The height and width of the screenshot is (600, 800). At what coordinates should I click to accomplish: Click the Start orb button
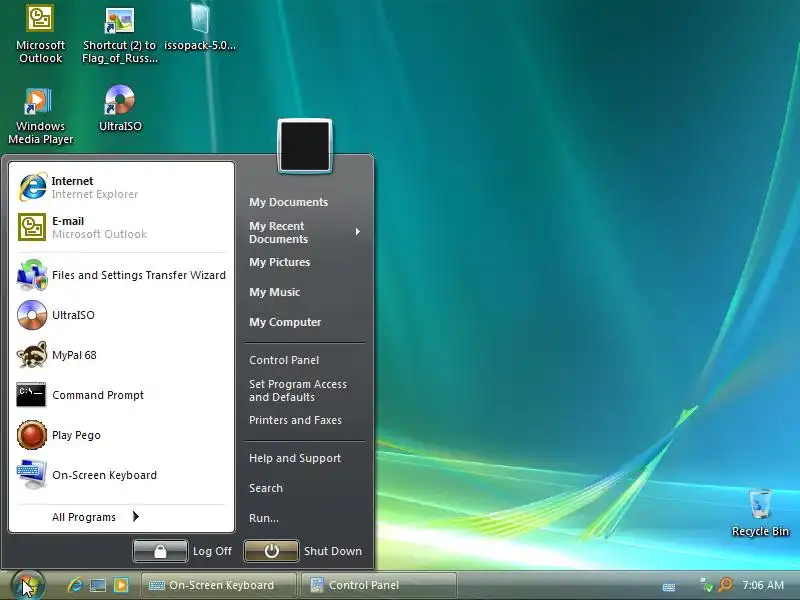coord(28,585)
